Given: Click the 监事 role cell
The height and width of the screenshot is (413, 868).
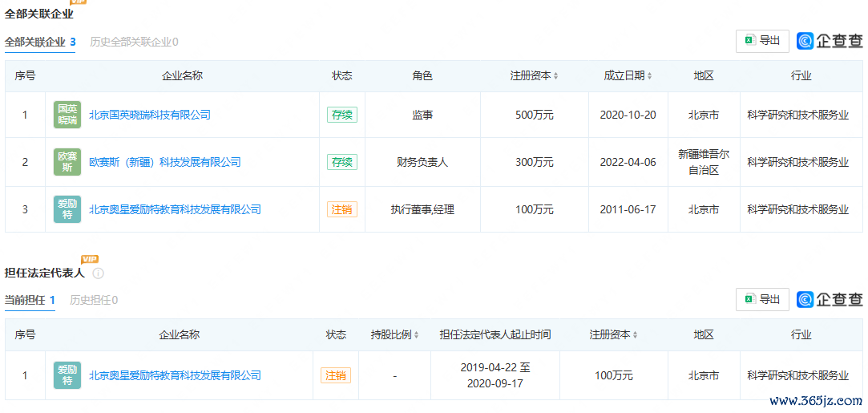Looking at the screenshot, I should point(422,115).
